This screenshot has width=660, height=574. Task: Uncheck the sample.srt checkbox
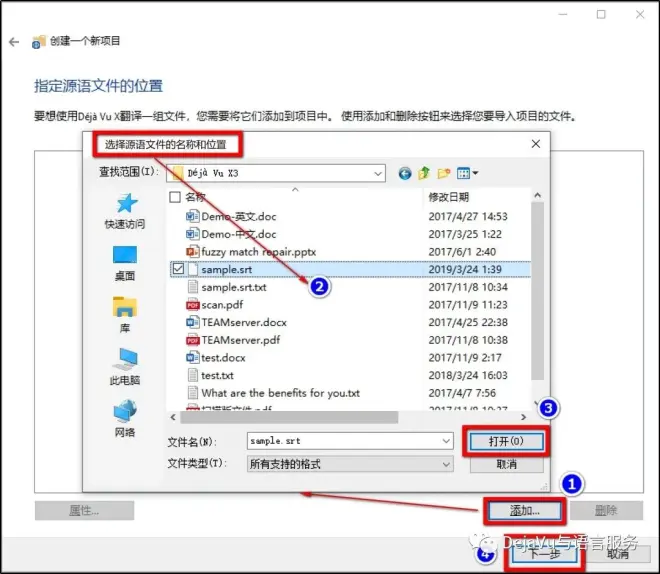tap(178, 269)
